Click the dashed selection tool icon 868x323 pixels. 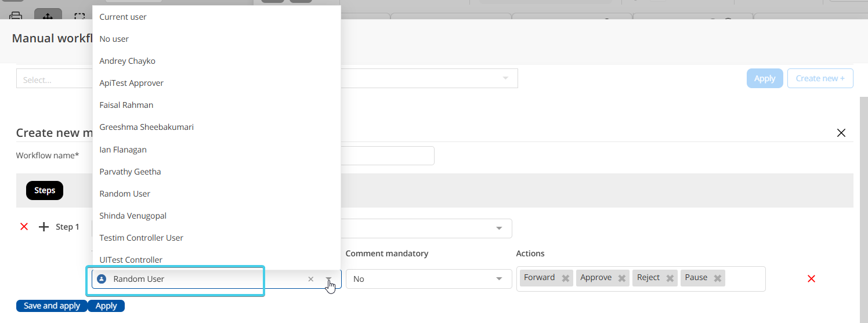[x=80, y=16]
